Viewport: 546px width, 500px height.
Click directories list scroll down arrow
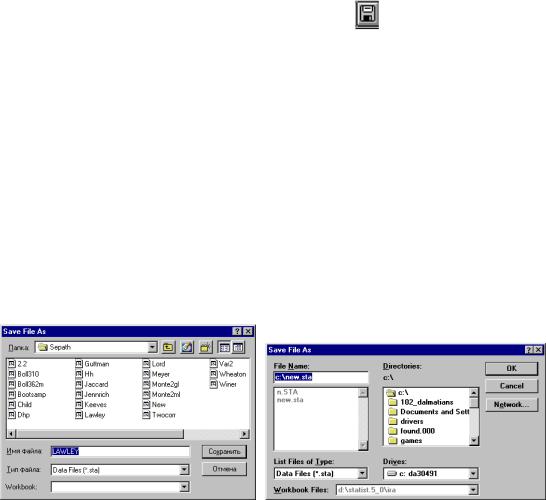(474, 441)
